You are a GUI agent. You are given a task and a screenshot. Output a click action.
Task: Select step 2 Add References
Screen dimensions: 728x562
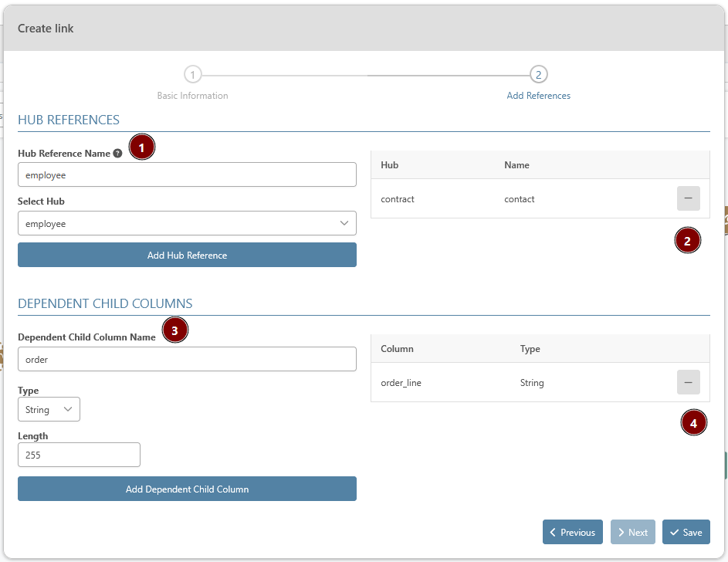[539, 75]
